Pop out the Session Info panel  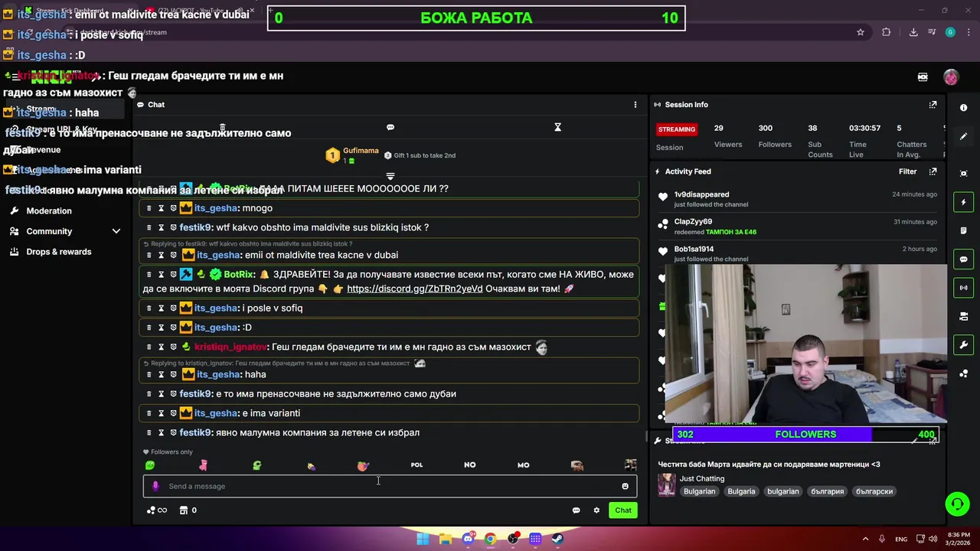coord(933,105)
